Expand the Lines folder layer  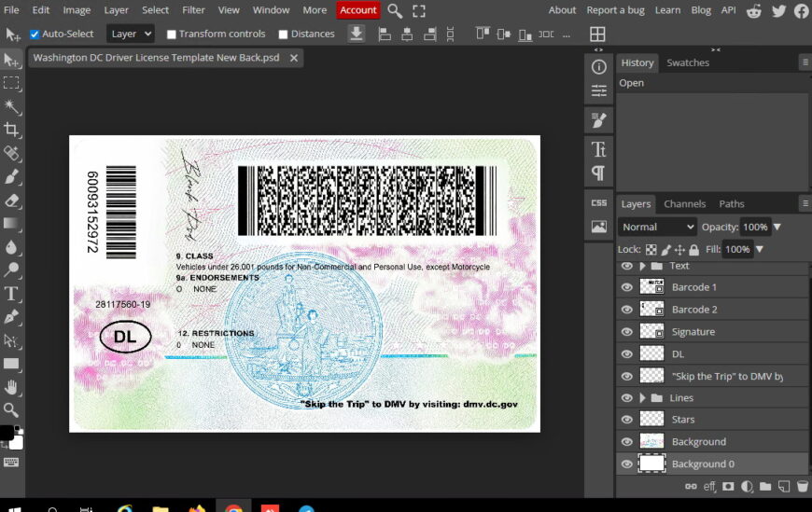643,397
